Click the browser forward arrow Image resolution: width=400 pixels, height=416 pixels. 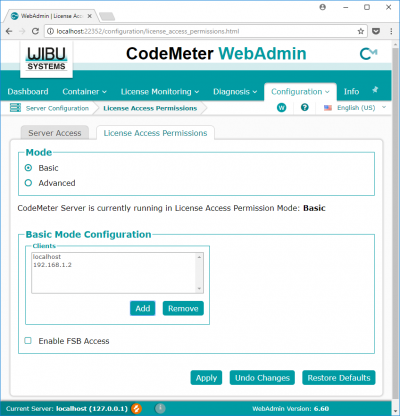coord(22,31)
